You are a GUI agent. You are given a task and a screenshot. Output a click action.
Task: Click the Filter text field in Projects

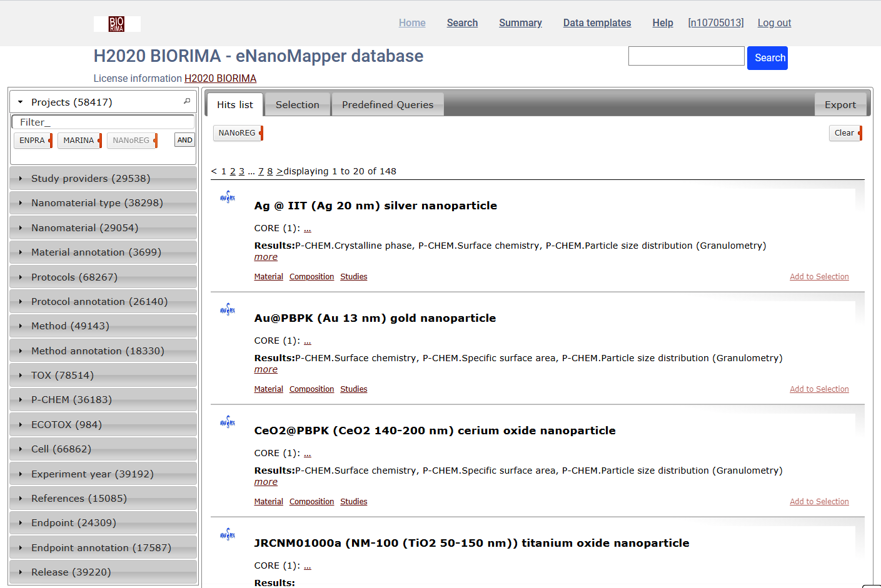(x=103, y=122)
